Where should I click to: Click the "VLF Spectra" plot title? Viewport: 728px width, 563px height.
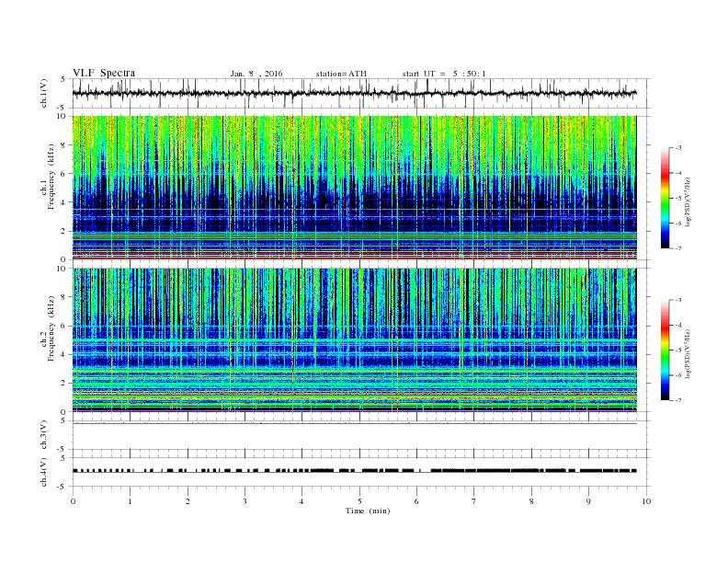(104, 73)
